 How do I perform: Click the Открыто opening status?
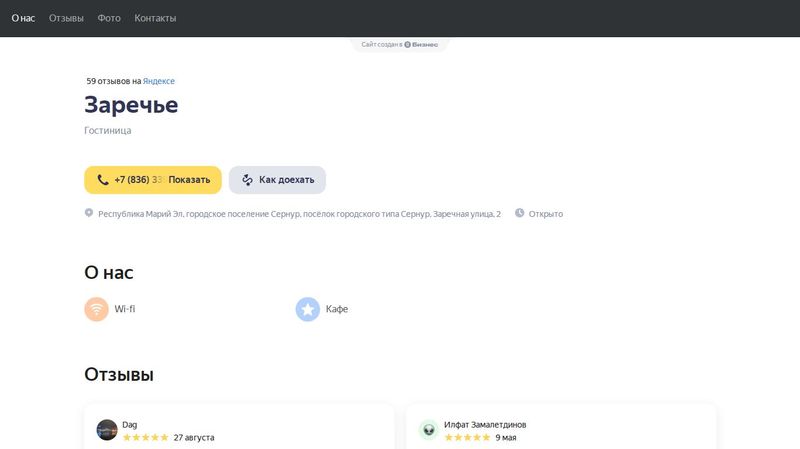(x=546, y=214)
